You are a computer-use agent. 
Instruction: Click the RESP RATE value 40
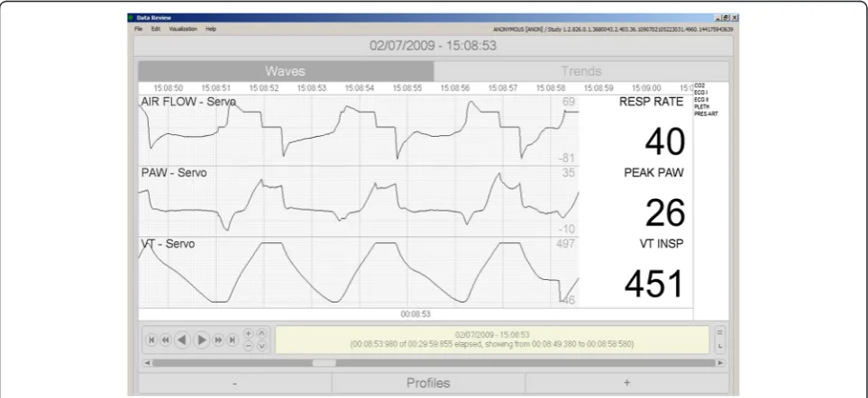[665, 141]
